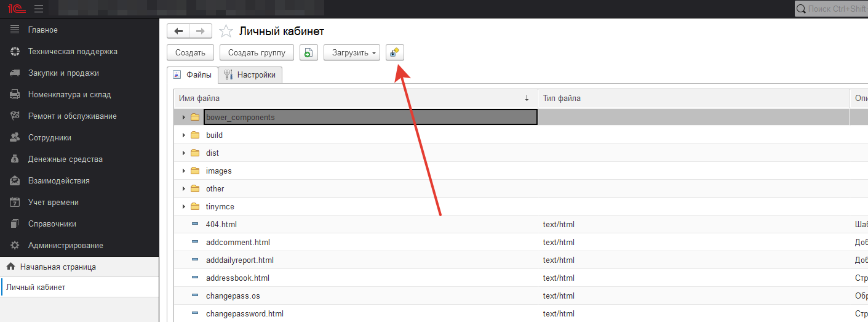Switch to the Настройки tab
Image resolution: width=868 pixels, height=322 pixels.
point(250,74)
